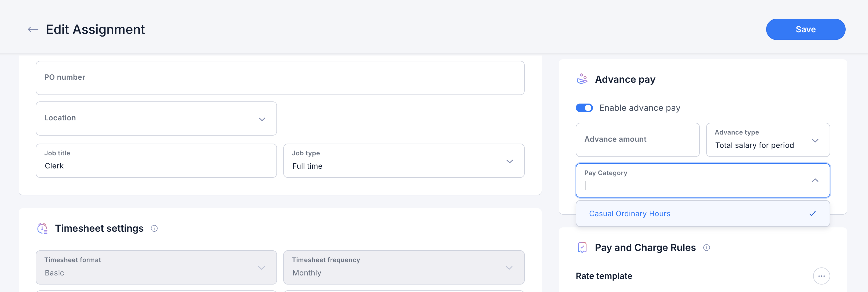
Task: Collapse the Pay Category dropdown chevron
Action: [x=815, y=180]
